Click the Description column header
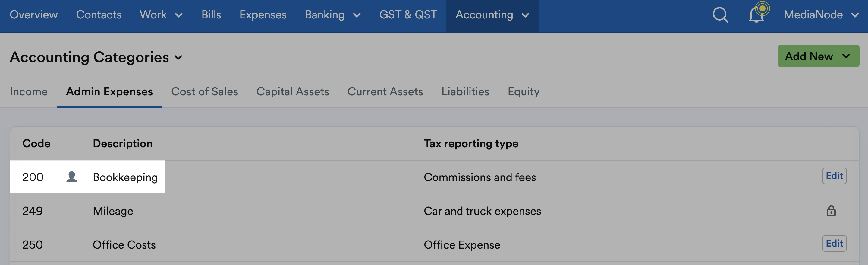This screenshot has height=265, width=868. pos(123,143)
